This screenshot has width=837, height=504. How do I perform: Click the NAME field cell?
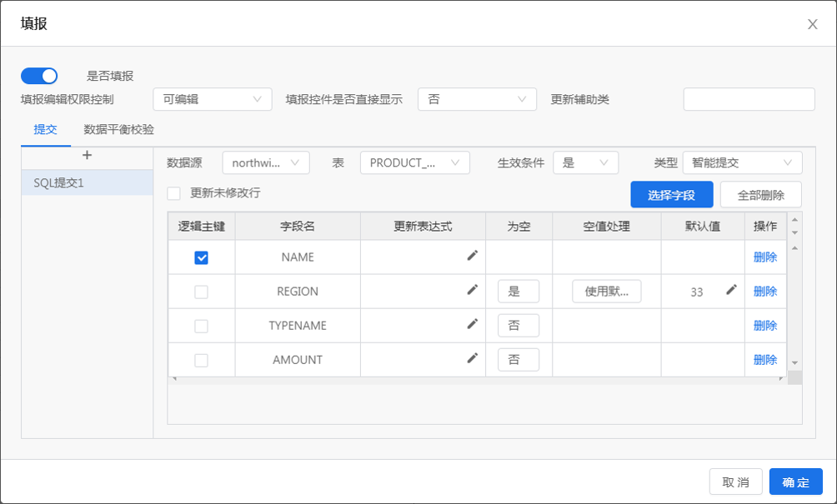coord(298,257)
